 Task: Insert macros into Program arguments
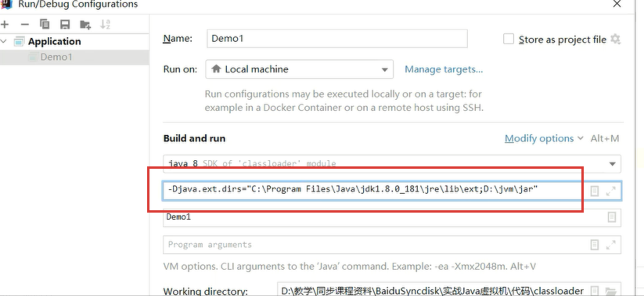point(594,245)
